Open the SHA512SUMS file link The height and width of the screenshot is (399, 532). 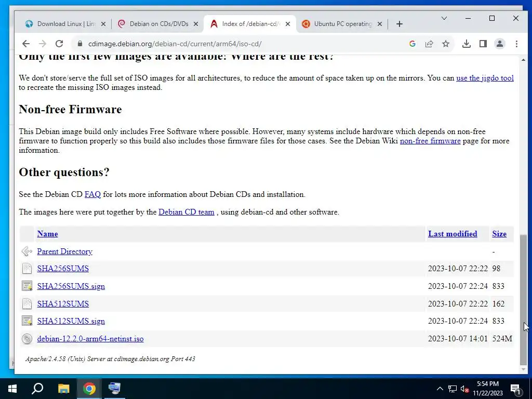63,303
